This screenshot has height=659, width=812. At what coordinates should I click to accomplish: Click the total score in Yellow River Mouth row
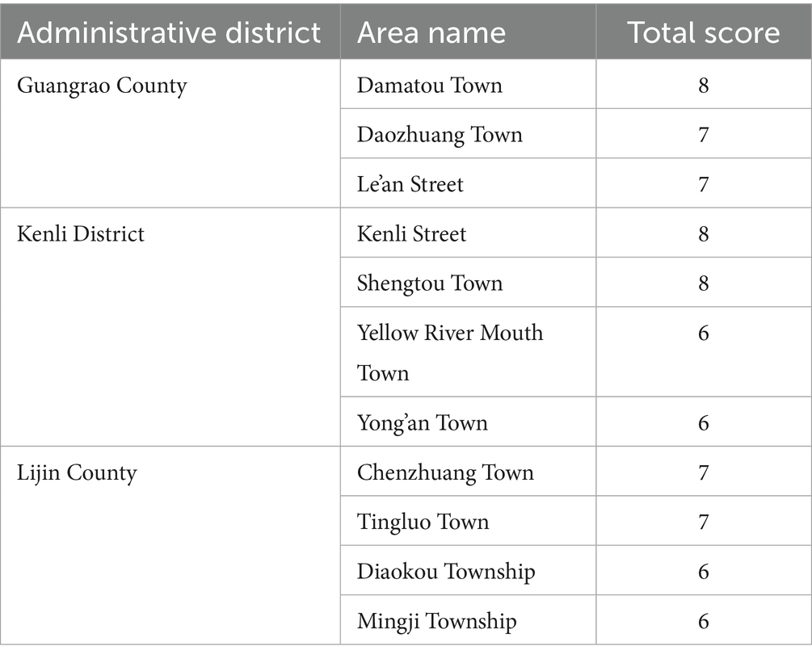click(704, 333)
